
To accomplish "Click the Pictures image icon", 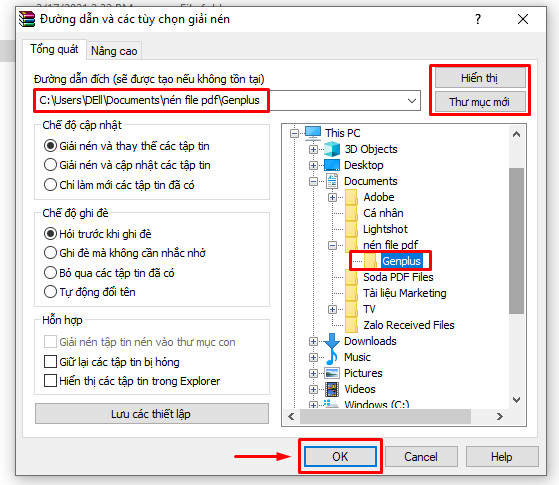I will (332, 373).
